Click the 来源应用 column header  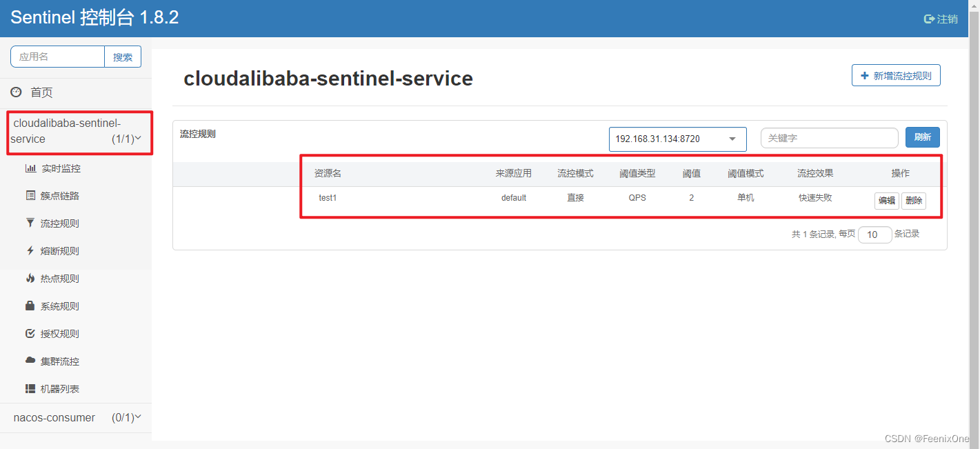pos(514,173)
